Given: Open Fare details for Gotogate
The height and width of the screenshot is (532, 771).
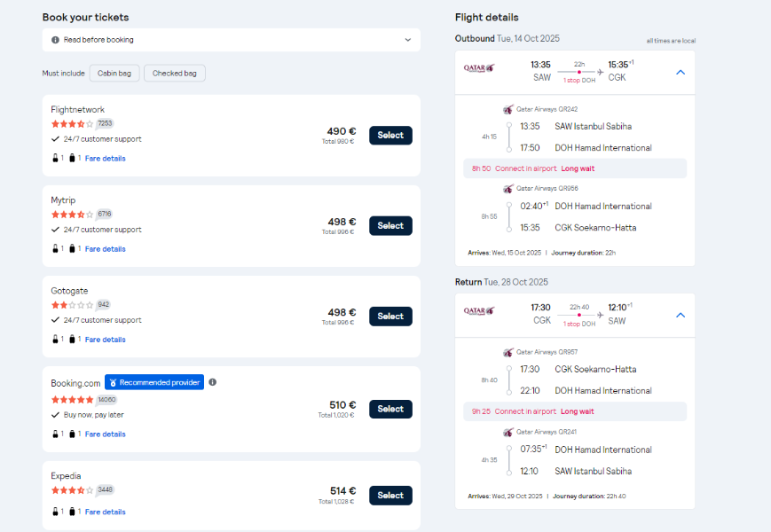Looking at the screenshot, I should tap(106, 340).
